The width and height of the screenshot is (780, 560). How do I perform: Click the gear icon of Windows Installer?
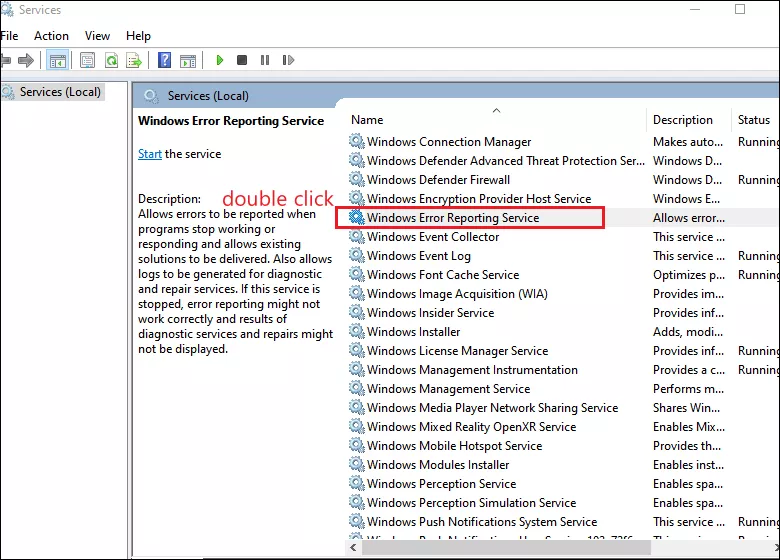356,331
